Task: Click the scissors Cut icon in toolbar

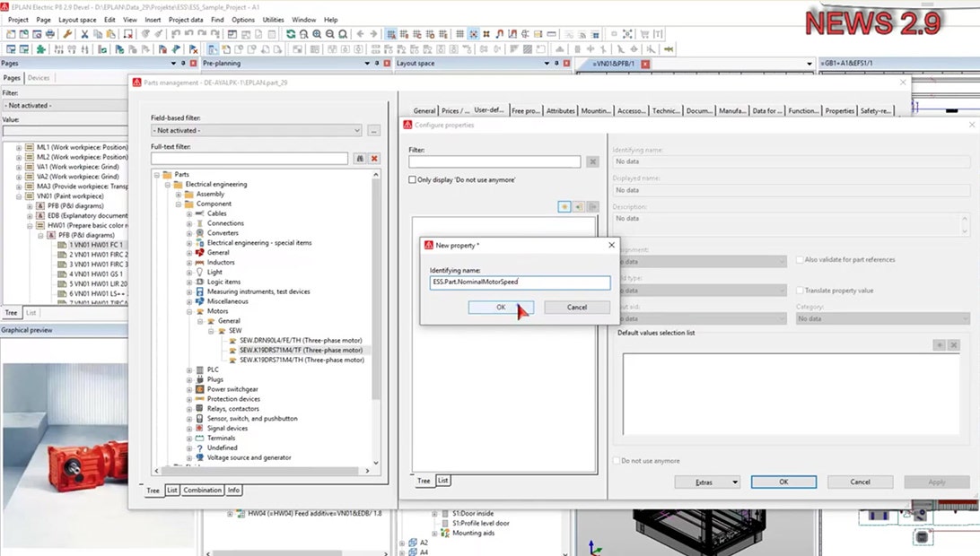Action: 84,34
